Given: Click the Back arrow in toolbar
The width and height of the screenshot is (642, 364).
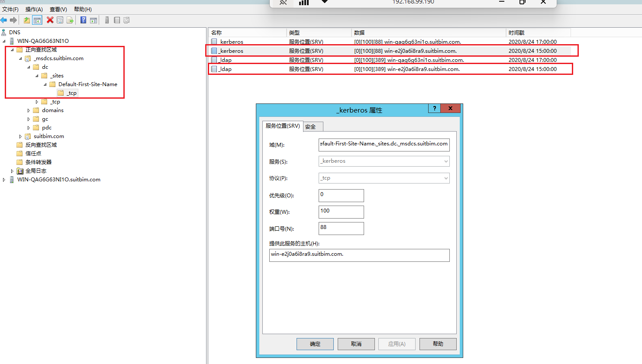Looking at the screenshot, I should pyautogui.click(x=4, y=20).
